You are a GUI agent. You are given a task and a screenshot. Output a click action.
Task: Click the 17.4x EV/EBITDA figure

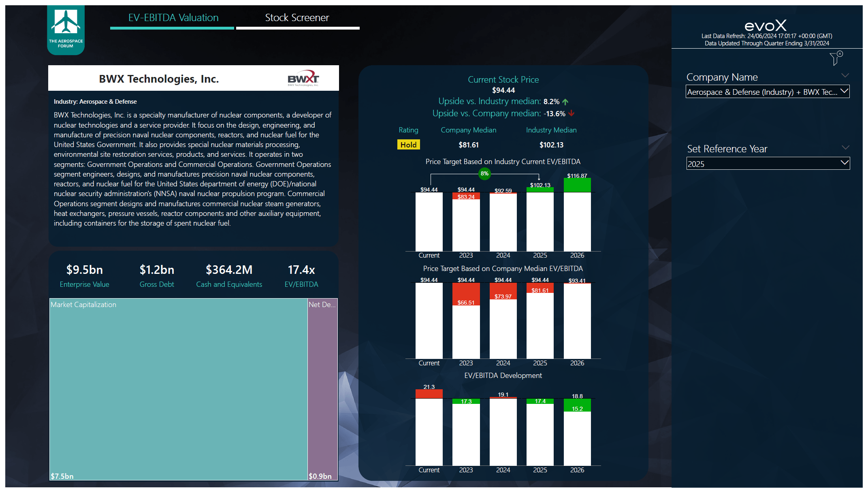pos(301,270)
